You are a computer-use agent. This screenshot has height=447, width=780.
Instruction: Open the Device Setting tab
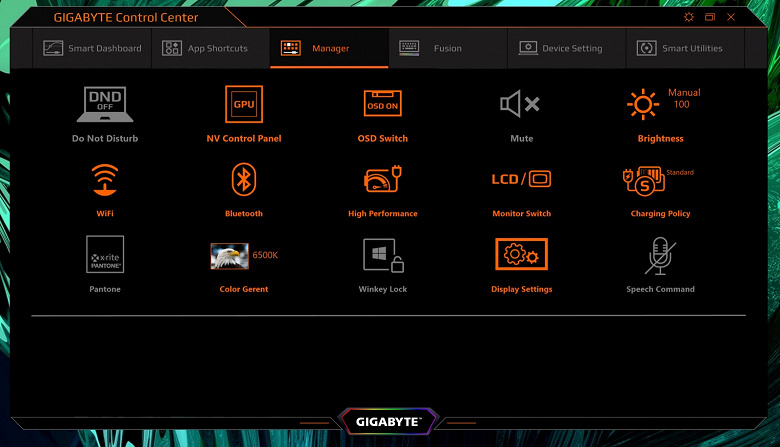[567, 48]
